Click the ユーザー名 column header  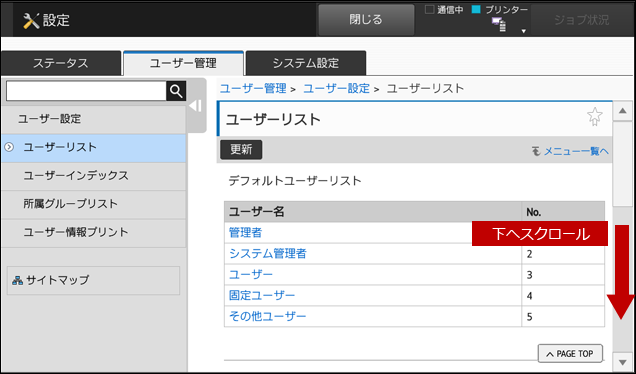[373, 212]
